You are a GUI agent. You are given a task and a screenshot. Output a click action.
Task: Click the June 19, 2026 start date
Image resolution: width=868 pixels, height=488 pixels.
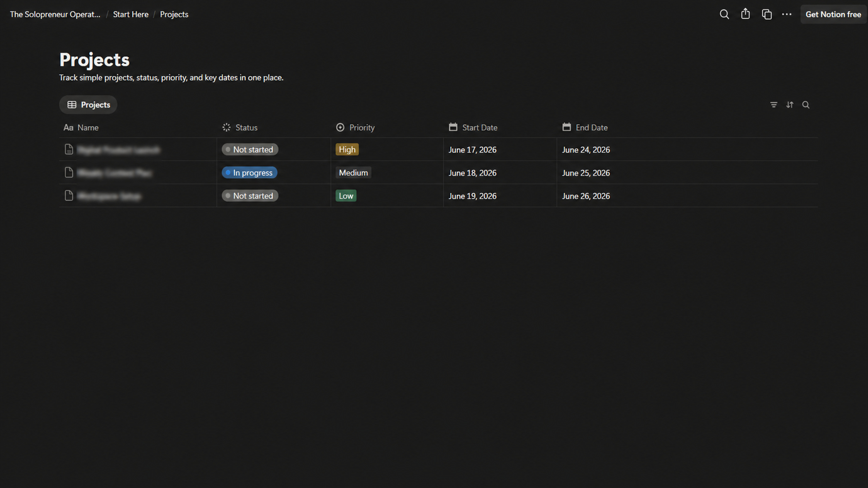(x=472, y=196)
